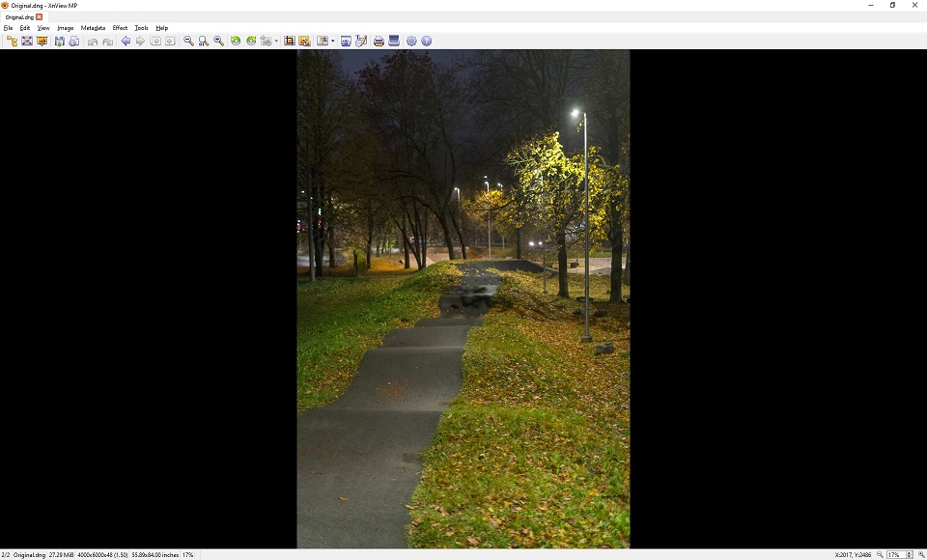
Task: Click the zoom percentage stepper arrows in status bar
Action: [x=909, y=554]
